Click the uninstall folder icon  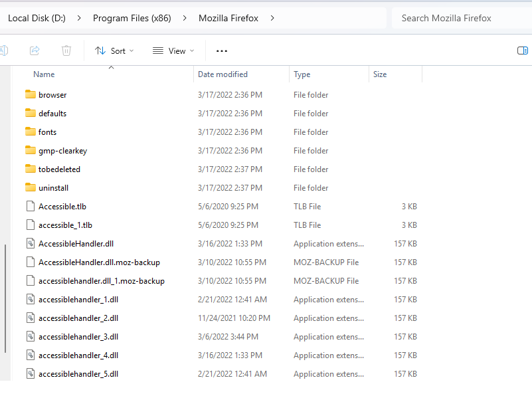31,187
